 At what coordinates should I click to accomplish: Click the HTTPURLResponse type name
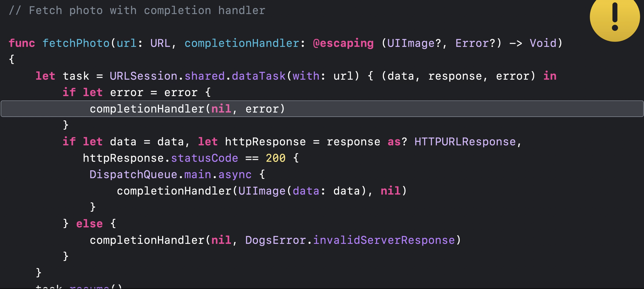tap(465, 142)
